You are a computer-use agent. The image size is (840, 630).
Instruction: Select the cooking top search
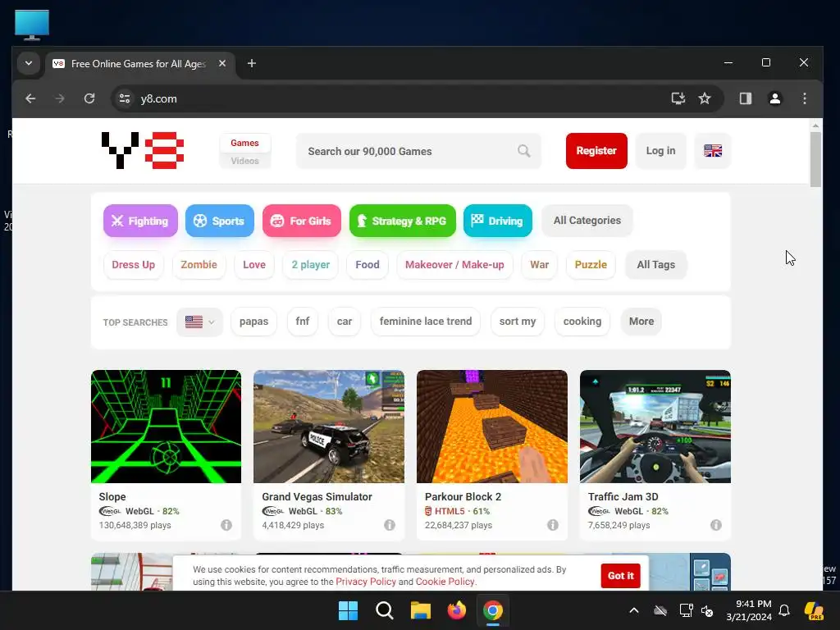(x=582, y=322)
